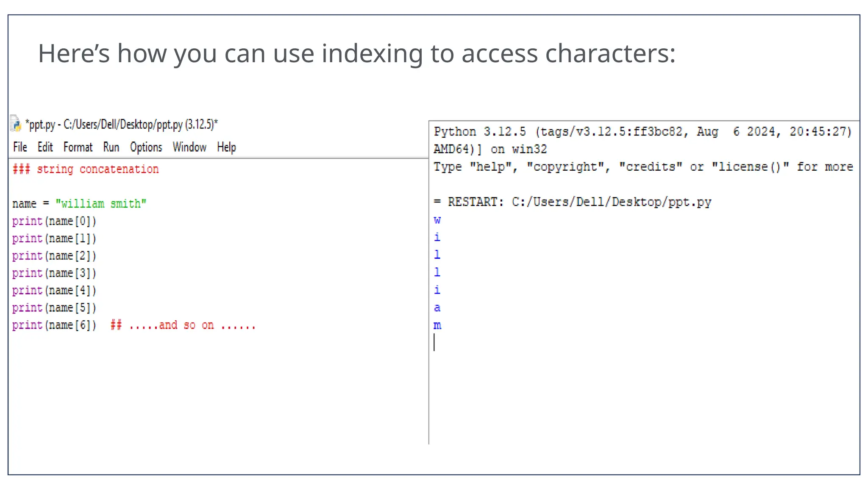The height and width of the screenshot is (488, 868).
Task: Click the output letter 'm' in shell
Action: pos(437,325)
